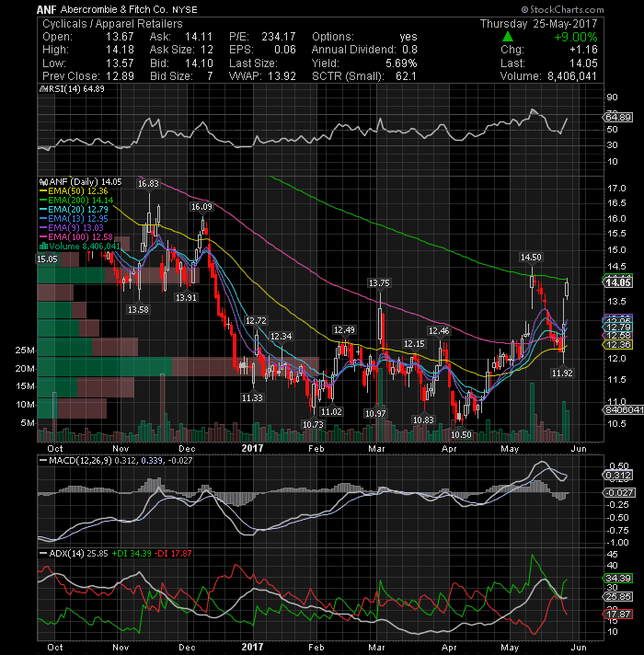Image resolution: width=644 pixels, height=655 pixels.
Task: Click the Prev Close value 12.89
Action: (x=120, y=76)
